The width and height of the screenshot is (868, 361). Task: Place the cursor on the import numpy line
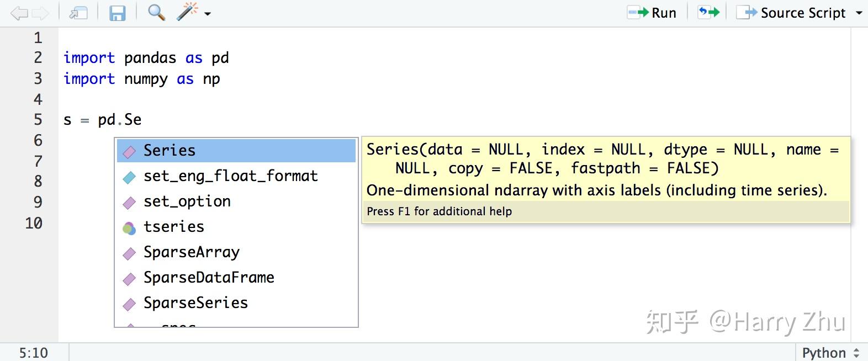coord(221,79)
